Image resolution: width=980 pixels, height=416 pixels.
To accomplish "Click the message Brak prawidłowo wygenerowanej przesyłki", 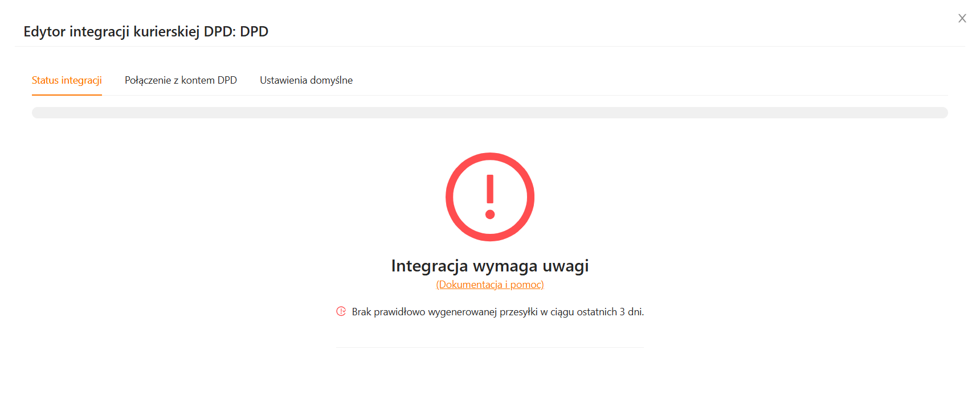I will (x=444, y=312).
